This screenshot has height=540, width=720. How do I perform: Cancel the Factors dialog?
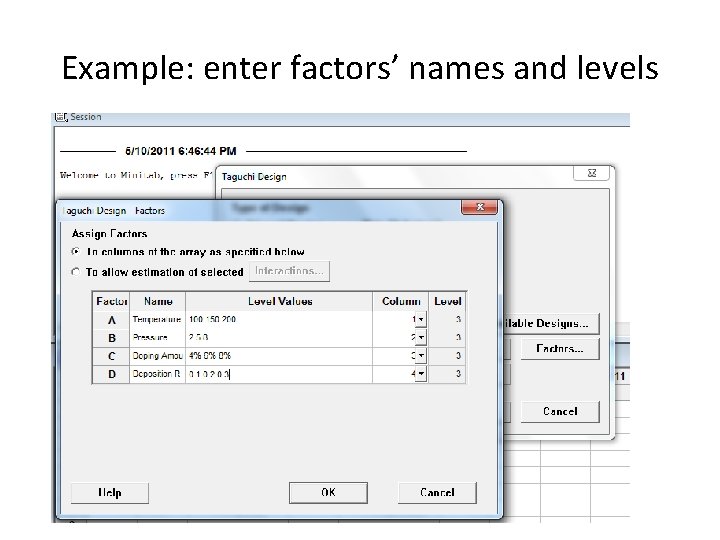point(437,493)
